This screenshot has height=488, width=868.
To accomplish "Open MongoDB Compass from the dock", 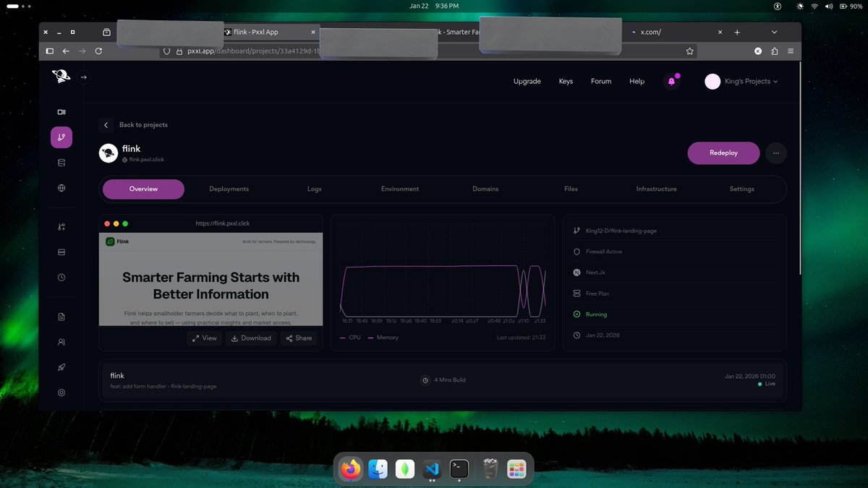I will [x=406, y=469].
